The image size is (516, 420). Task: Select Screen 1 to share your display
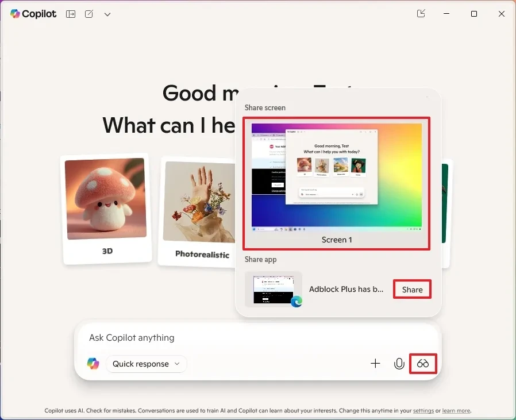coord(337,178)
